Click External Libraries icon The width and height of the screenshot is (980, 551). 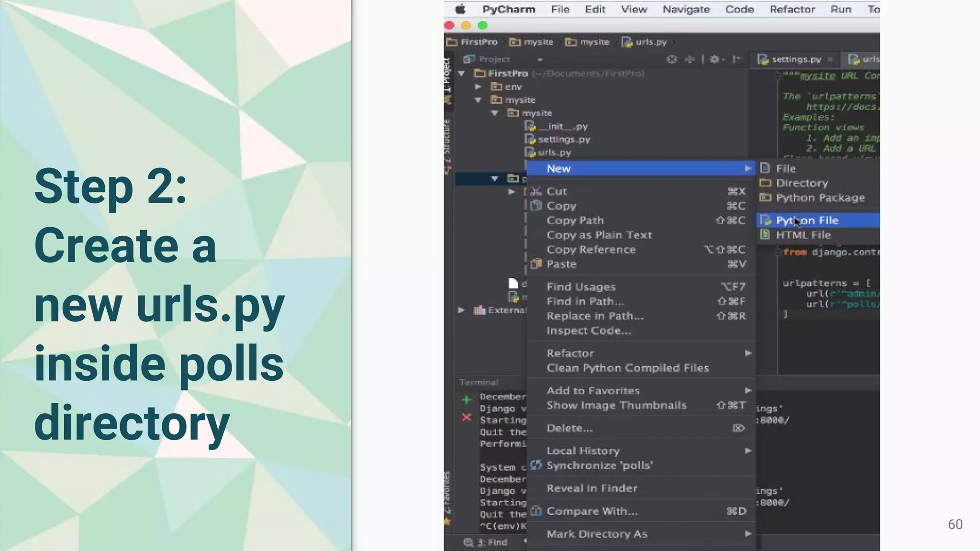(x=479, y=310)
